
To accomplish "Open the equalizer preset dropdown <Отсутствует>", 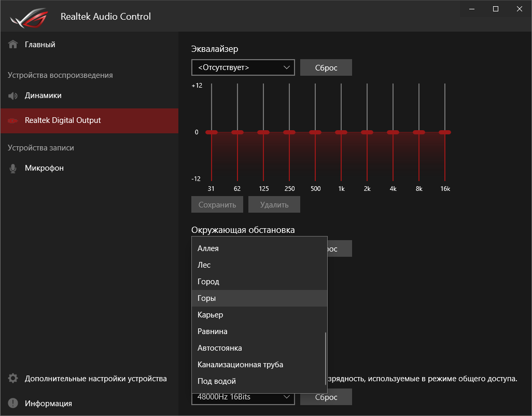I will point(243,67).
